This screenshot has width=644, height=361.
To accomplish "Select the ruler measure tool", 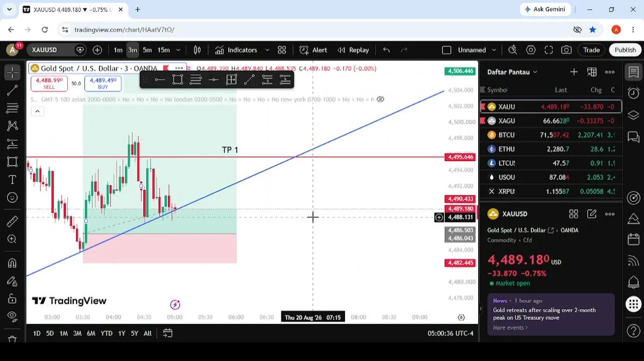I will point(13,221).
